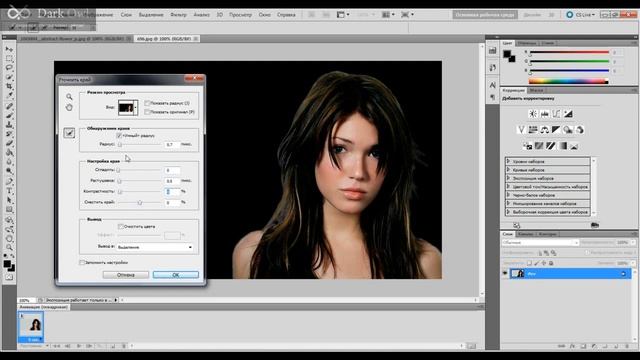
Task: Adjust the Radius slider handle
Action: [x=120, y=144]
